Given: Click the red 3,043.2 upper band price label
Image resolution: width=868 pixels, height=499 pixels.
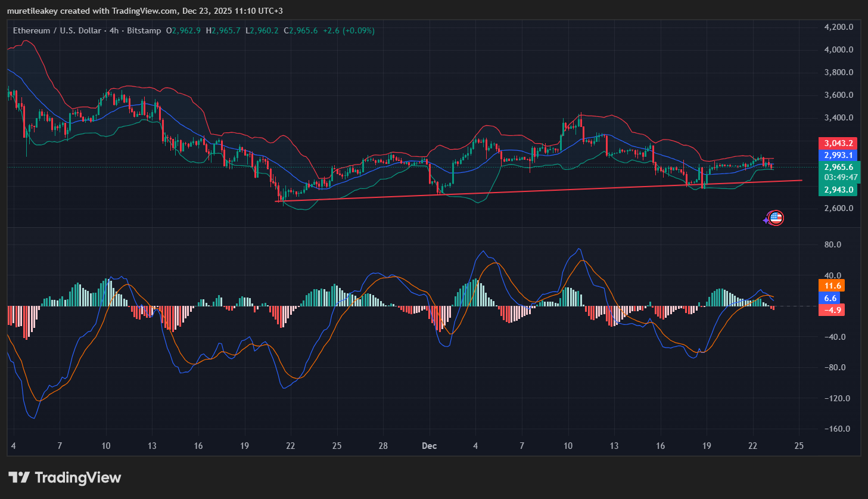Looking at the screenshot, I should click(838, 143).
